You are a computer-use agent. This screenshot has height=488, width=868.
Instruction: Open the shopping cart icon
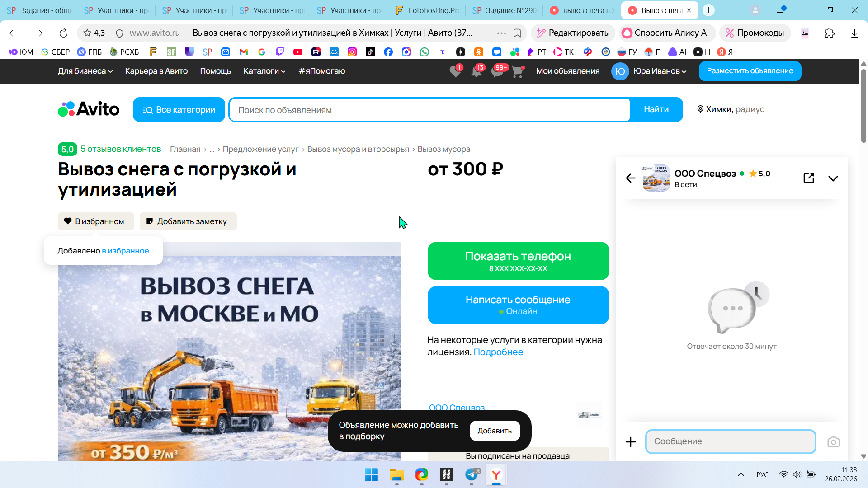(x=517, y=71)
